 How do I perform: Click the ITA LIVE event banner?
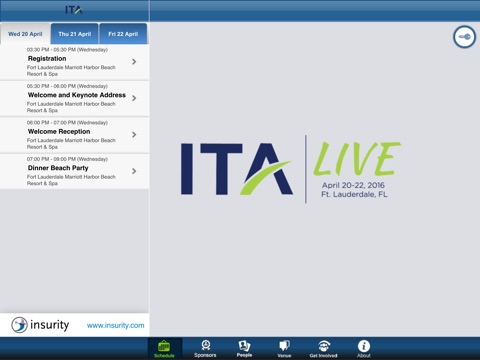tap(291, 169)
